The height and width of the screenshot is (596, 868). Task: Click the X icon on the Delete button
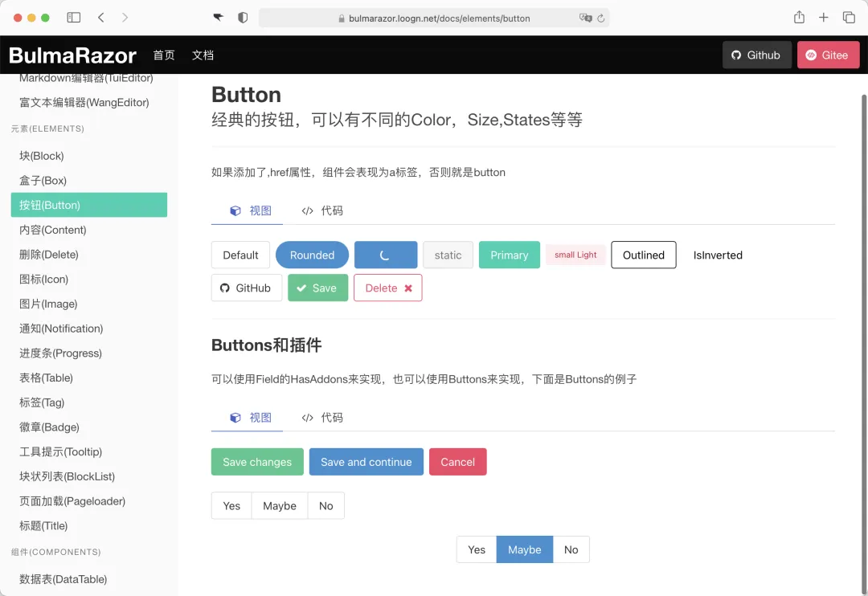(x=408, y=288)
